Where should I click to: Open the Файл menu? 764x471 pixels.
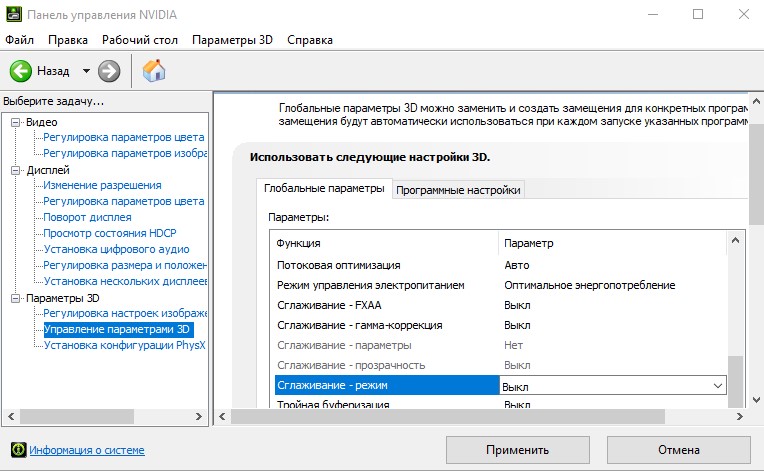[19, 40]
